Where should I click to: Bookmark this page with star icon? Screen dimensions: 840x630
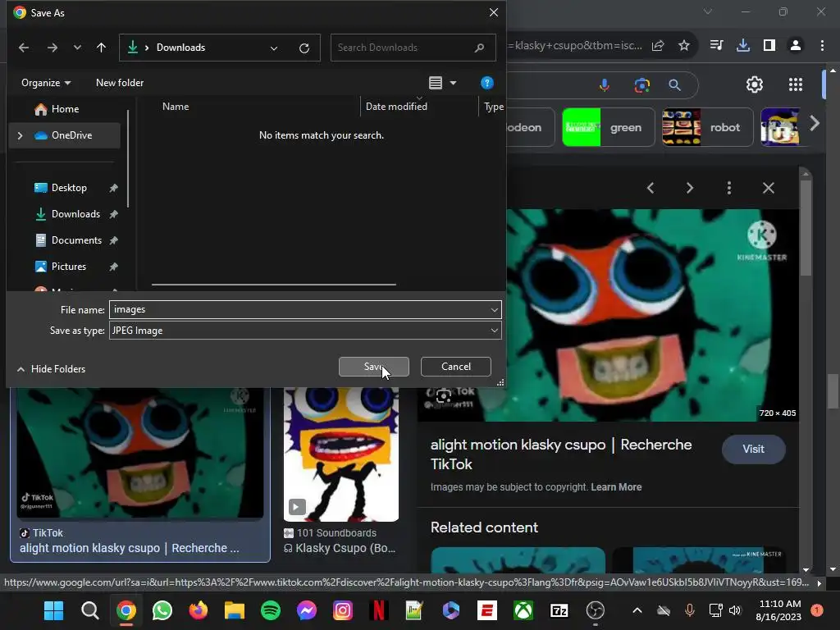pyautogui.click(x=684, y=46)
